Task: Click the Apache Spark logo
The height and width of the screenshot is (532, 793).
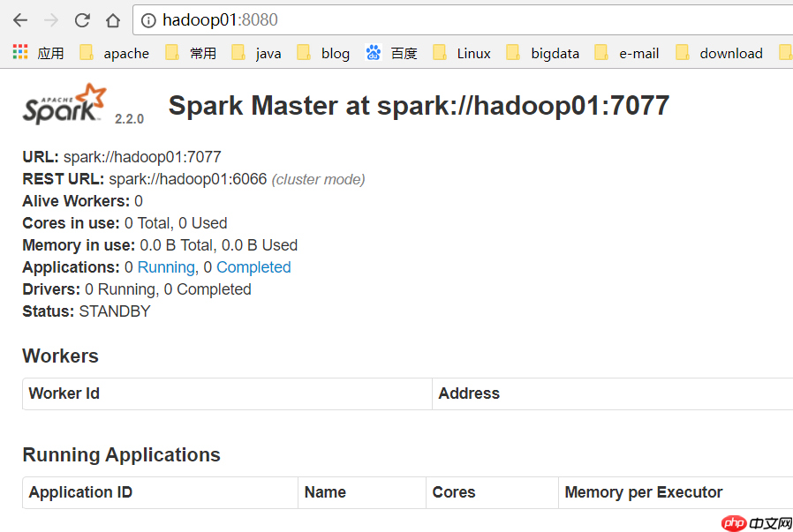Action: 62,105
